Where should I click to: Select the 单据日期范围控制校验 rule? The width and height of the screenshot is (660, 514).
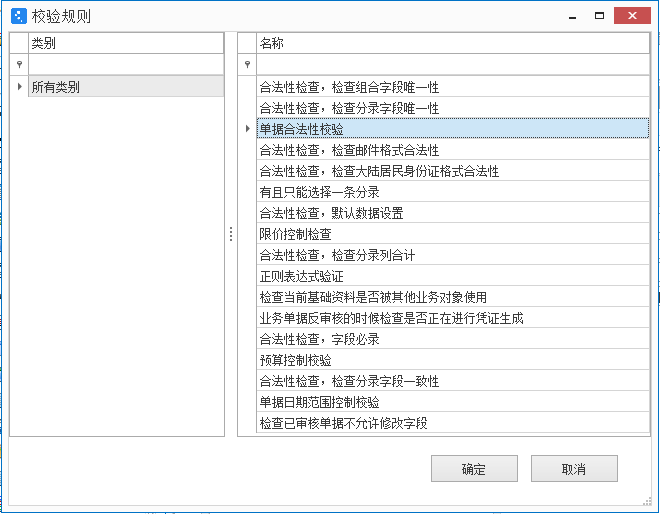pyautogui.click(x=320, y=402)
